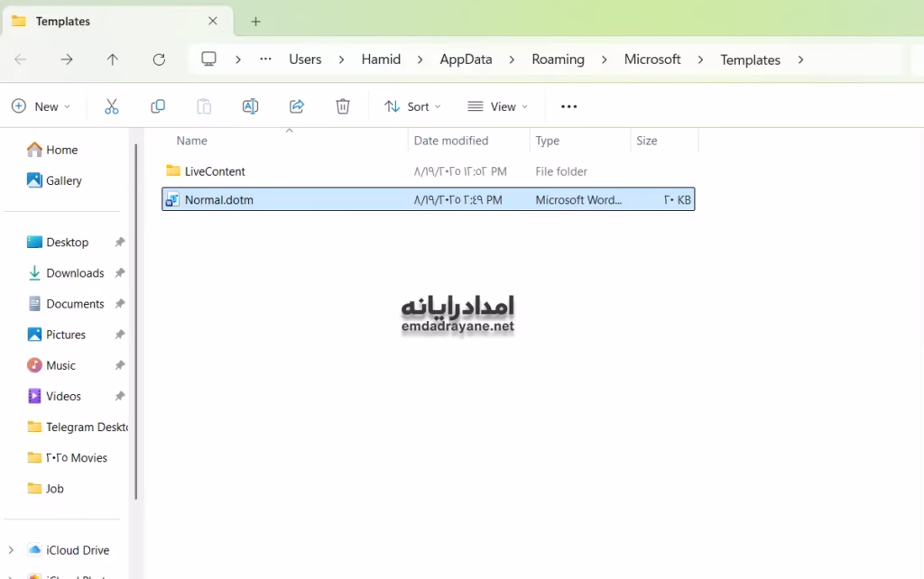Close the Templates tab
Image resolution: width=924 pixels, height=579 pixels.
213,21
